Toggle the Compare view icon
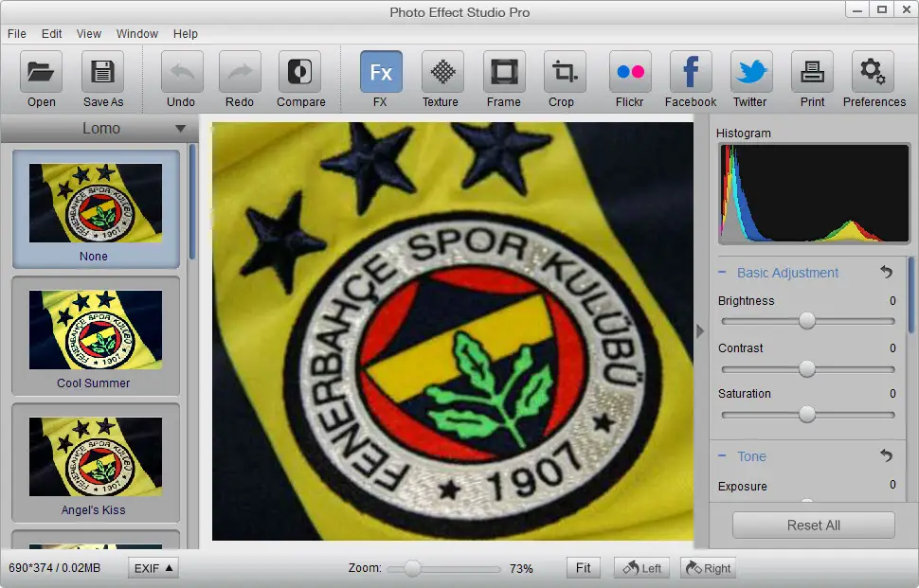This screenshot has height=588, width=919. tap(299, 72)
